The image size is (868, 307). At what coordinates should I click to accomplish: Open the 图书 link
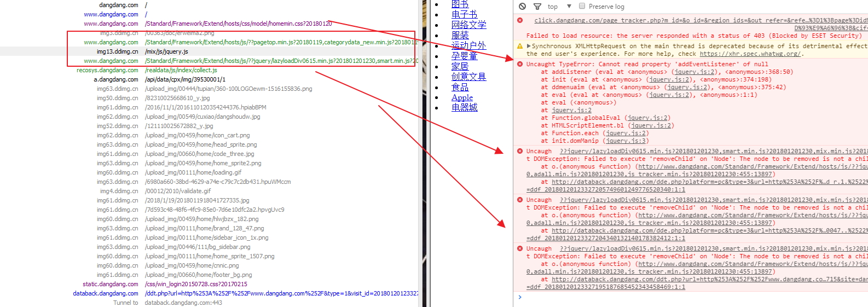pyautogui.click(x=460, y=4)
